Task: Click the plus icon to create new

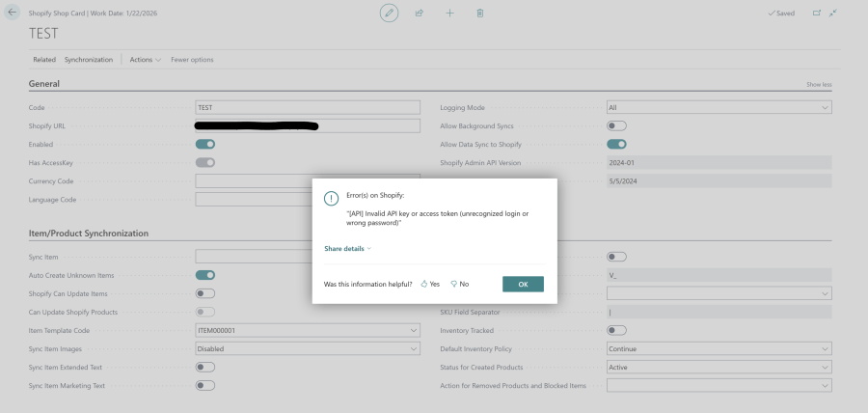Action: (x=449, y=13)
